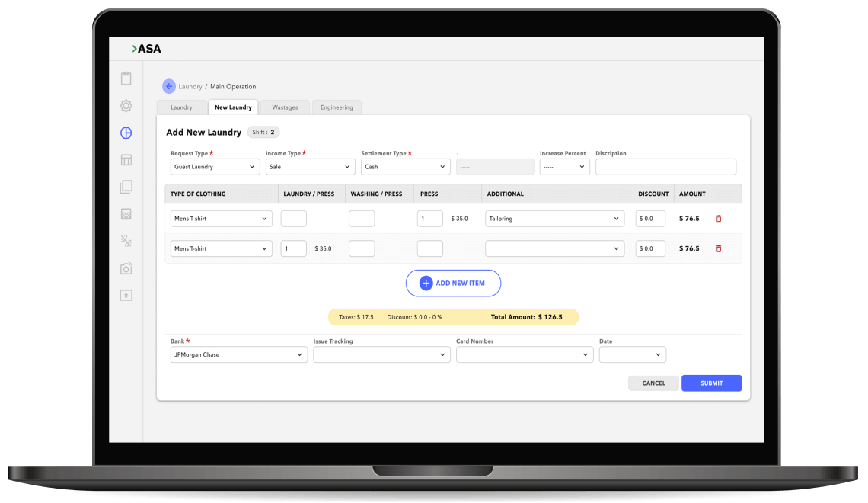Open the clipboard icon in sidebar
The height and width of the screenshot is (503, 868).
click(126, 78)
